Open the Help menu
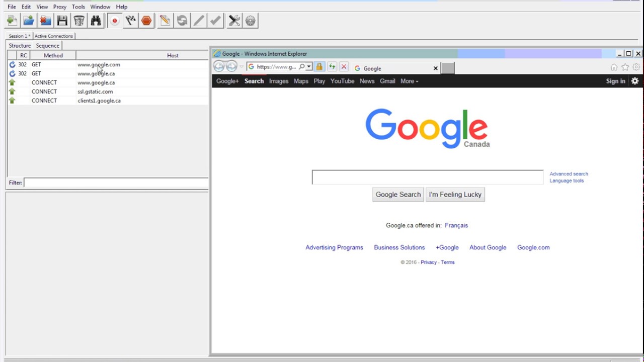 coord(122,7)
